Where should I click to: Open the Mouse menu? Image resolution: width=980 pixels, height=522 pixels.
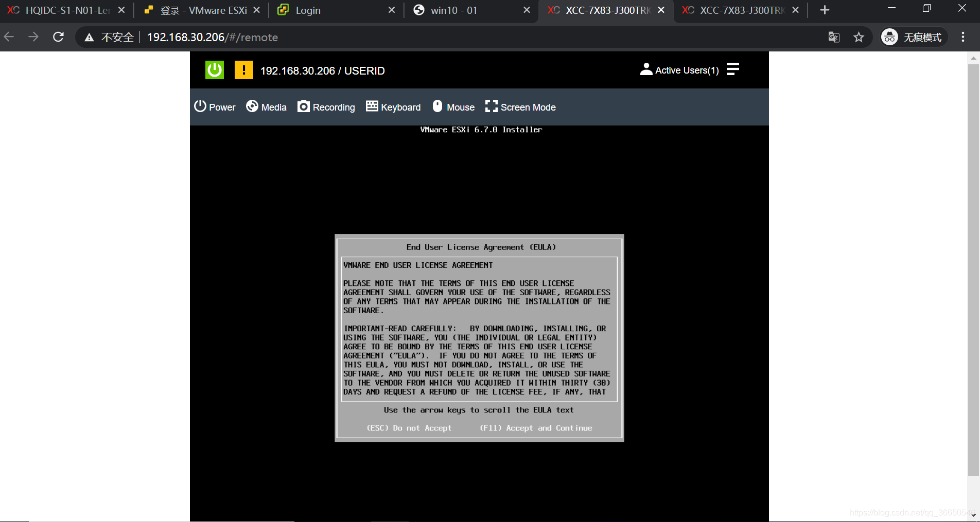(x=453, y=107)
